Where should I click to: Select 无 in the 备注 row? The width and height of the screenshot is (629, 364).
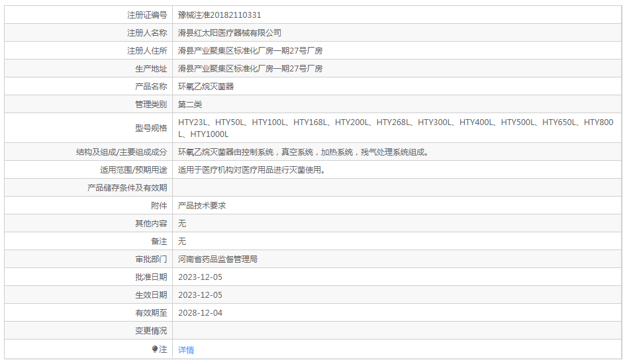(182, 242)
